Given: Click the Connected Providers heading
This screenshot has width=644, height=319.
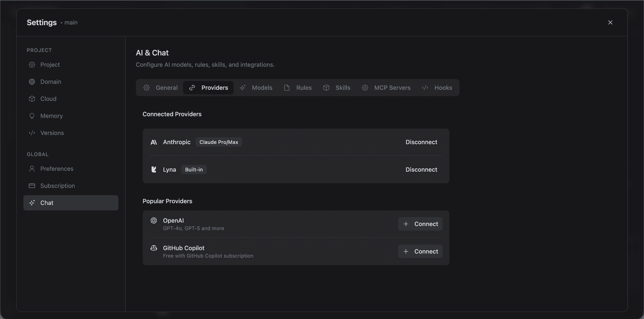Looking at the screenshot, I should [x=172, y=114].
